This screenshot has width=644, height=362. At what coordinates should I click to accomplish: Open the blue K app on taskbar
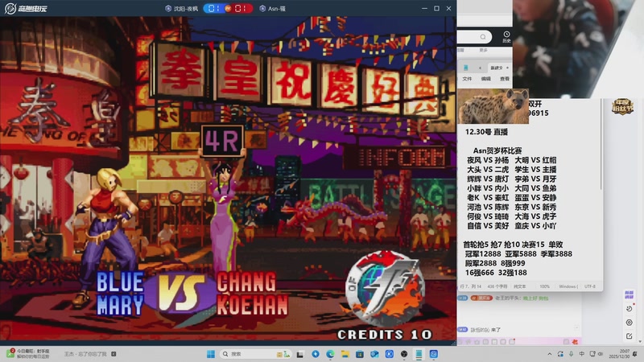coord(390,354)
